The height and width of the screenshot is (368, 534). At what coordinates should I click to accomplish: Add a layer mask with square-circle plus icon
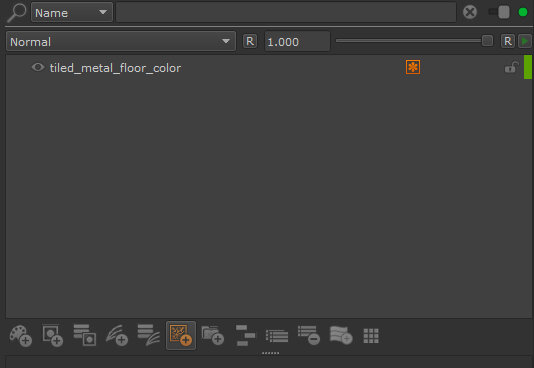[52, 336]
